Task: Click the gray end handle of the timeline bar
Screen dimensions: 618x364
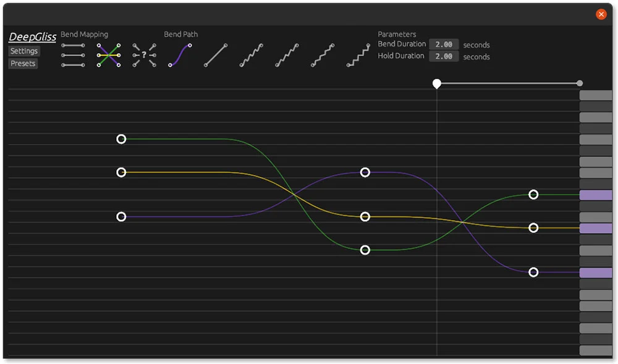Action: (579, 83)
